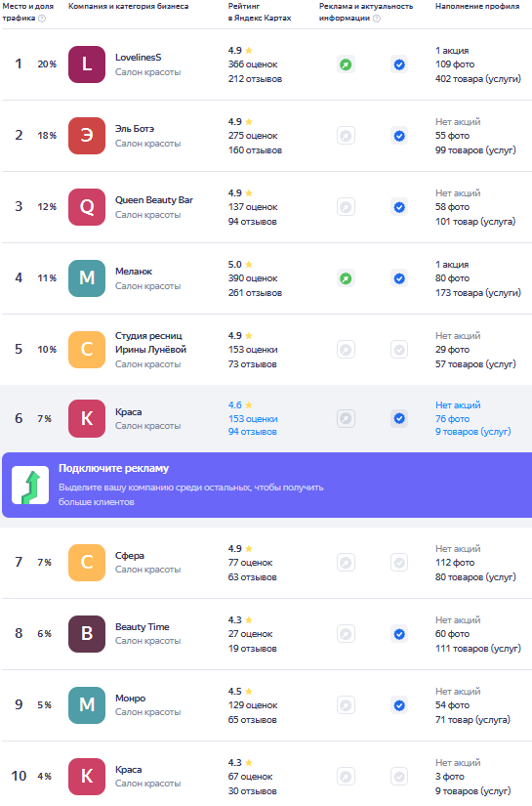
Task: Select the Beauty Time logo thumbnail
Action: [x=87, y=634]
